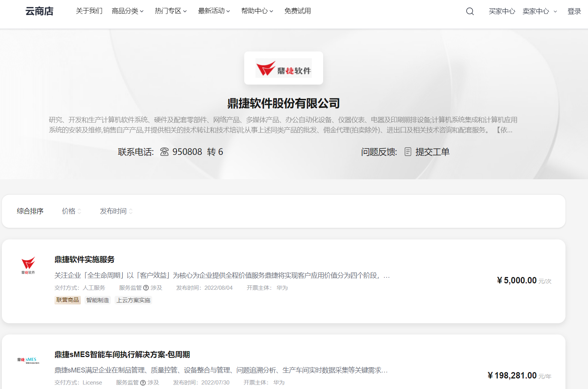
Task: Click the 鼎捷软件 company logo banner
Action: pyautogui.click(x=284, y=68)
